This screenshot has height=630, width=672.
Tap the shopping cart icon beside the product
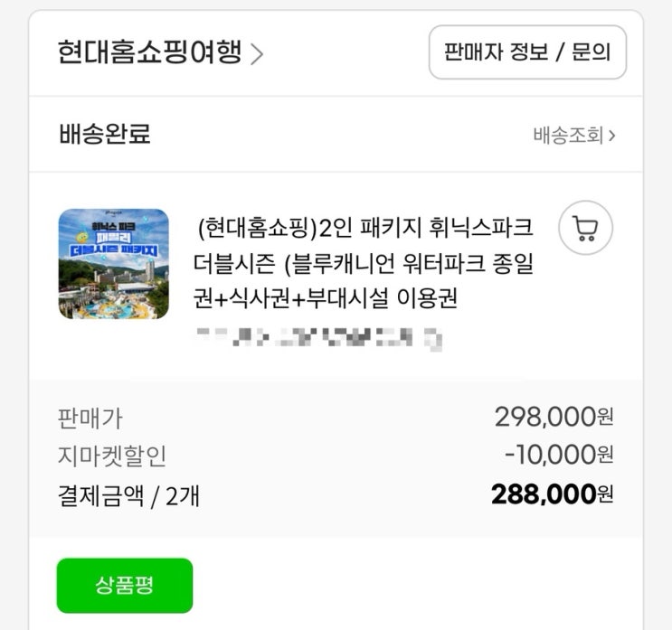tap(585, 227)
